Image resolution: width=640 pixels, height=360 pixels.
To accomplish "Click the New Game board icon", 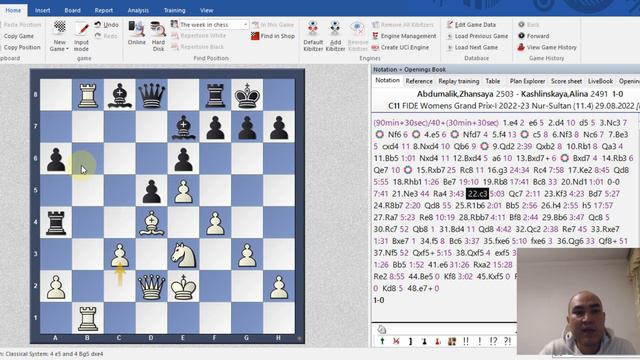I will tap(60, 28).
